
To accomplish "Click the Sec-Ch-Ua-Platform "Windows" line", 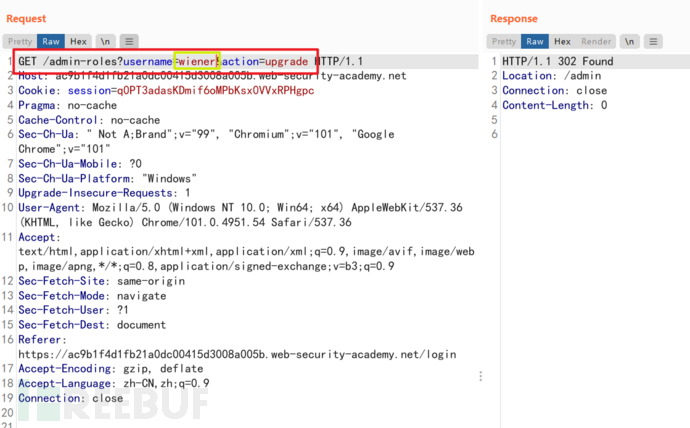I will point(107,179).
